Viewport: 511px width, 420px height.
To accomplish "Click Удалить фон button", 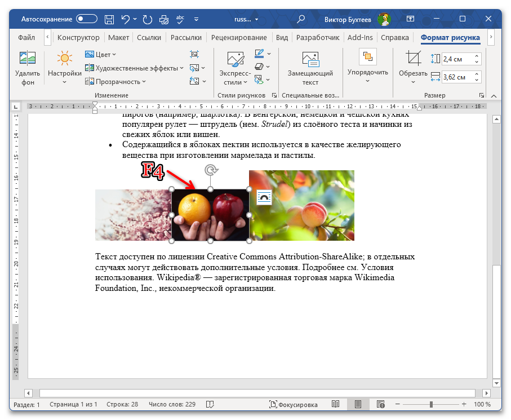I will tap(28, 68).
